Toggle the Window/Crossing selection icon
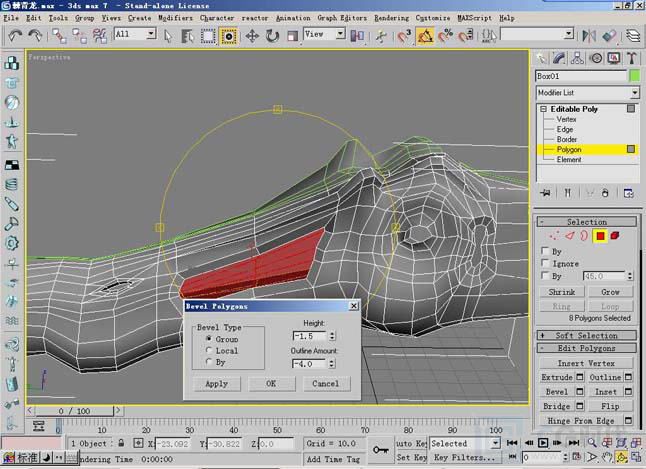Image resolution: width=646 pixels, height=469 pixels. (228, 36)
